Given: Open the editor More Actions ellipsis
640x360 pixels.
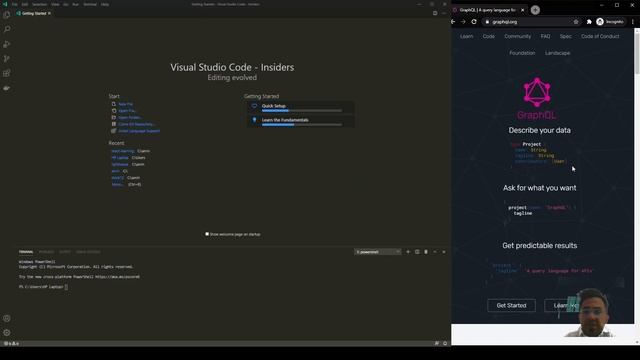Looking at the screenshot, I should pyautogui.click(x=444, y=13).
